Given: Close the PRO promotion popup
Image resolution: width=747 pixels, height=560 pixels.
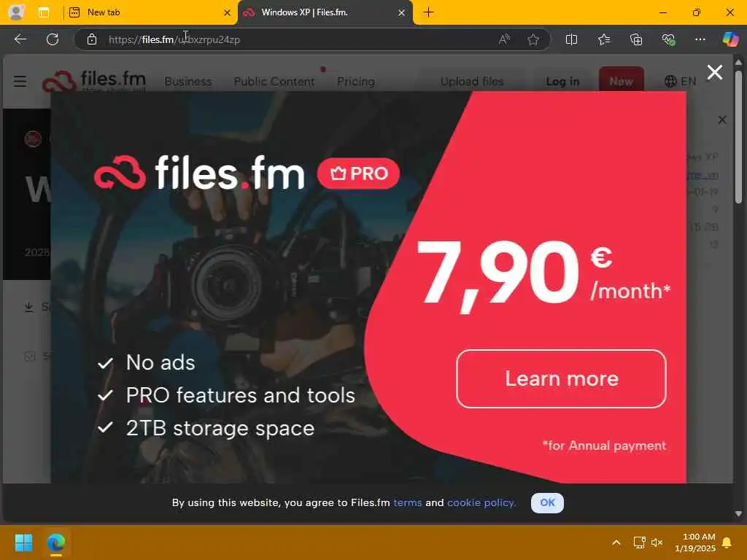Looking at the screenshot, I should [715, 72].
